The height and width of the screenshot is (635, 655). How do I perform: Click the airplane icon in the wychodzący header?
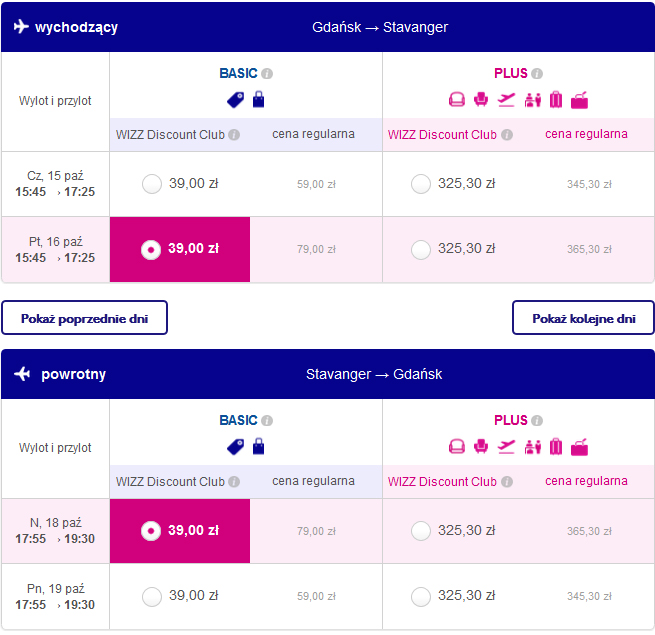click(x=22, y=27)
